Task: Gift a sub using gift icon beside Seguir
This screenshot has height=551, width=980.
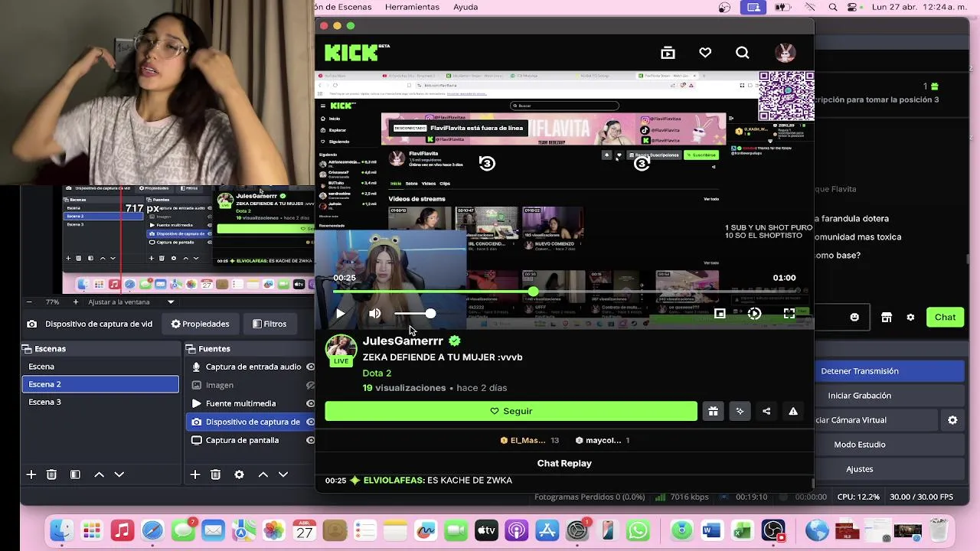Action: pos(713,411)
